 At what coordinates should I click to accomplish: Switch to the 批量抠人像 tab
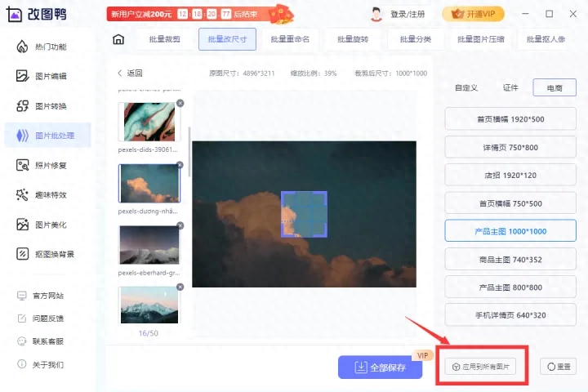[x=546, y=39]
